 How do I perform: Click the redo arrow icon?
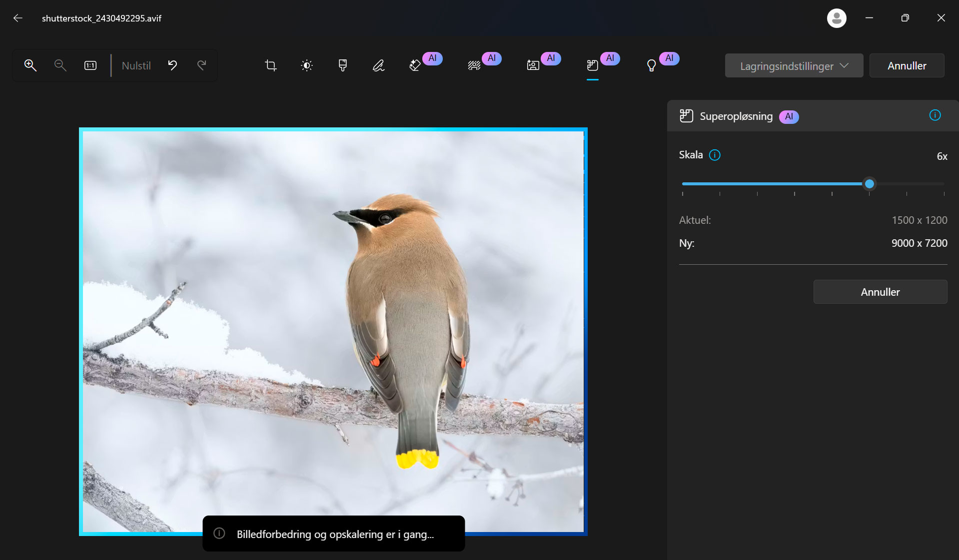(202, 65)
